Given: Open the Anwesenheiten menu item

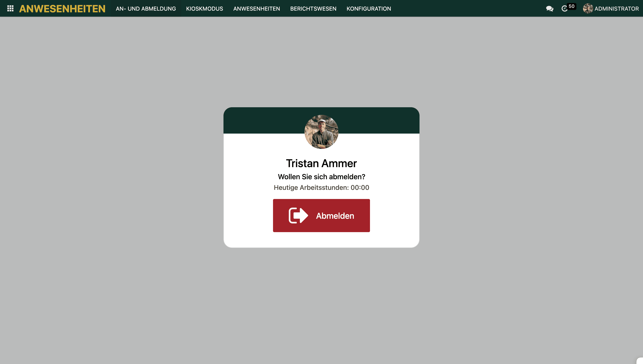Looking at the screenshot, I should (256, 9).
